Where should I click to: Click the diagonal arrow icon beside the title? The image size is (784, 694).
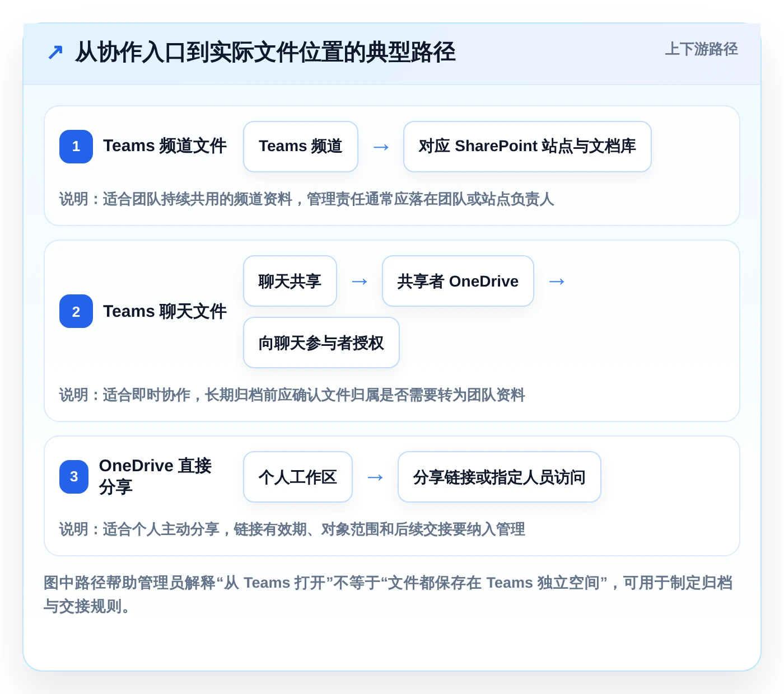tap(55, 53)
